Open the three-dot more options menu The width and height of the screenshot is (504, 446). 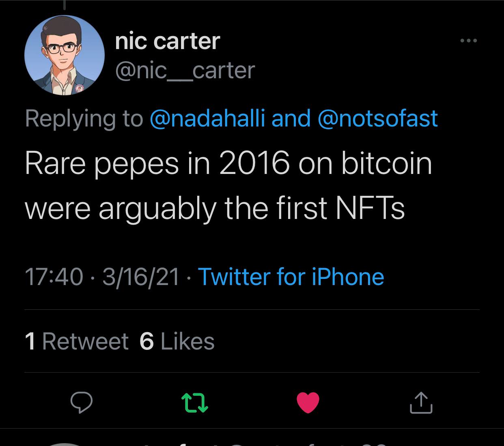(x=469, y=41)
